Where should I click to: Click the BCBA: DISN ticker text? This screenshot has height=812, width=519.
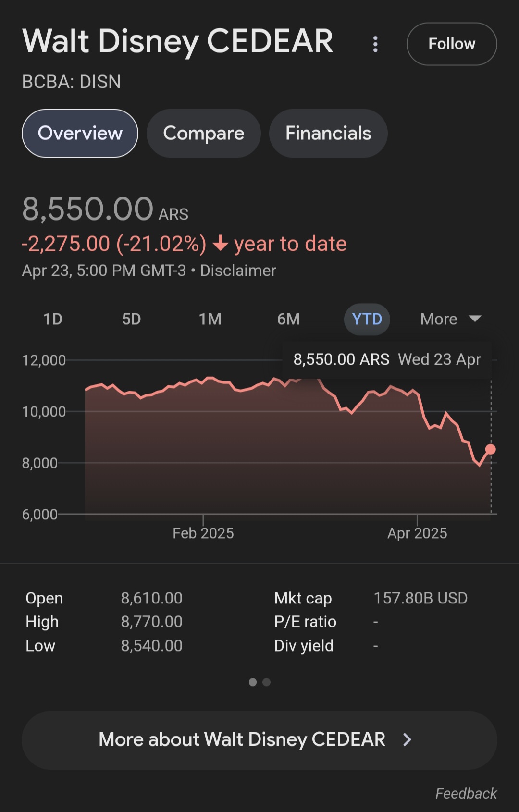coord(72,82)
